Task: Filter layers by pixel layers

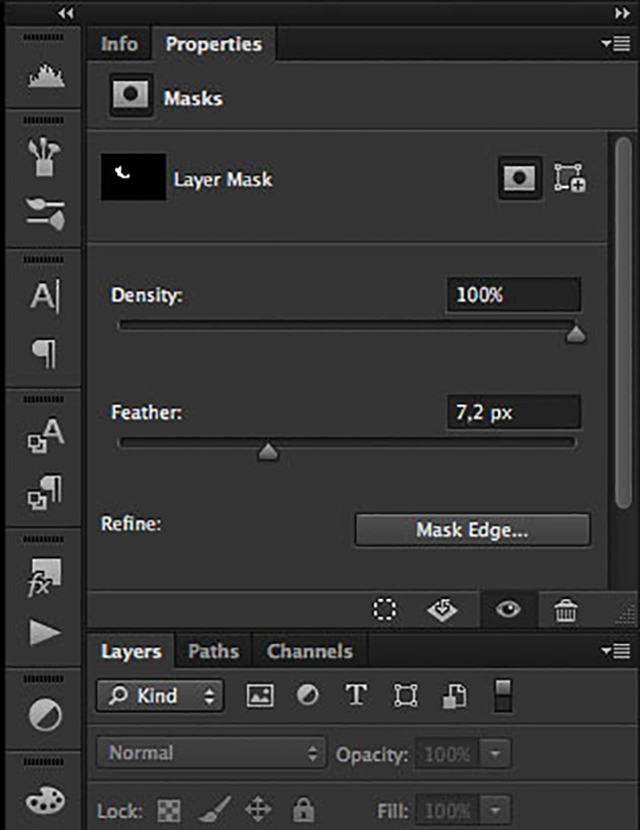Action: tap(260, 696)
